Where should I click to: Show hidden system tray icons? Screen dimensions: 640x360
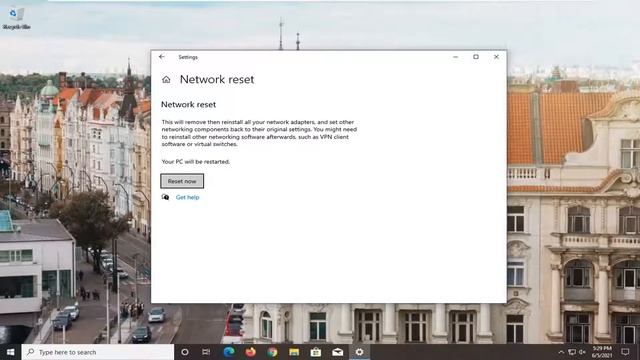click(561, 352)
